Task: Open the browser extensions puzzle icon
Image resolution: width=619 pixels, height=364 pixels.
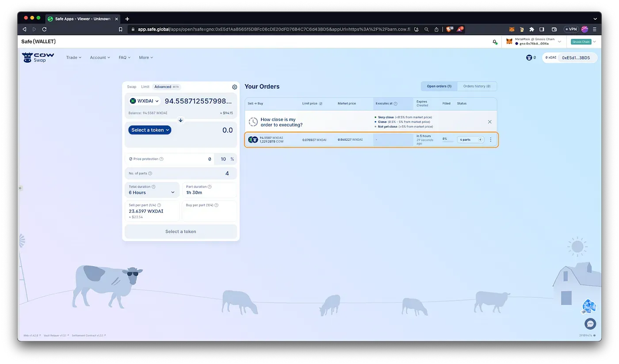Action: pos(531,29)
